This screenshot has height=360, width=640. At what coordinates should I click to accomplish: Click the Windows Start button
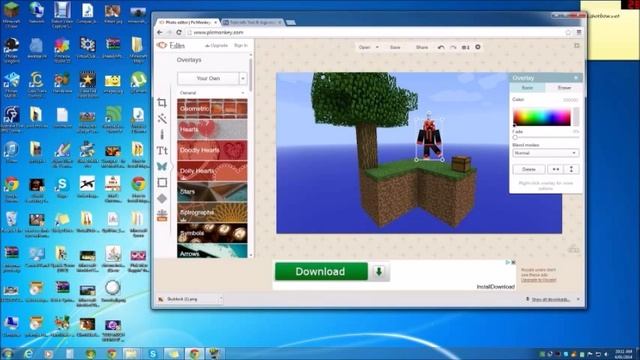[x=7, y=353]
